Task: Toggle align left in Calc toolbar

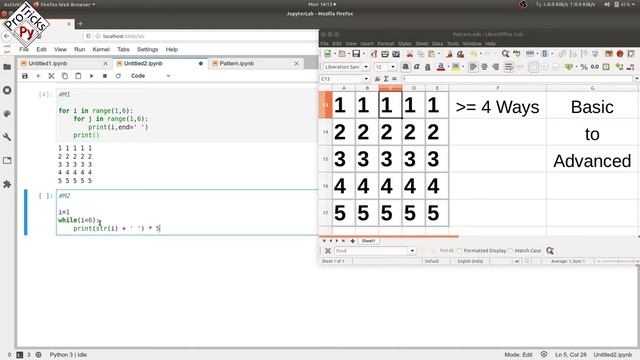Action: pyautogui.click(x=473, y=67)
